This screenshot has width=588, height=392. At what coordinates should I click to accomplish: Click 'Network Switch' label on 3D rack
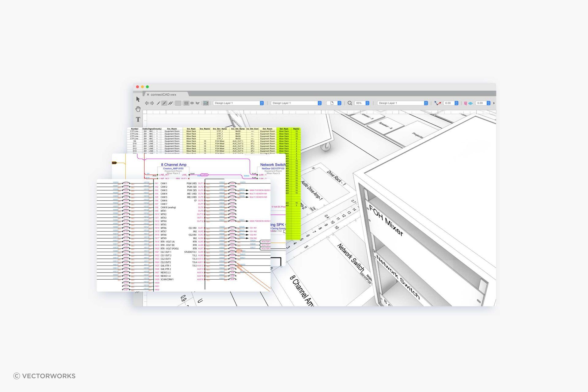398,277
